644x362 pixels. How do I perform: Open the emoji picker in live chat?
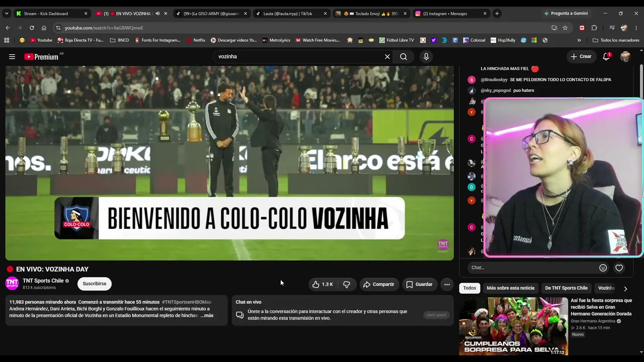tap(603, 268)
